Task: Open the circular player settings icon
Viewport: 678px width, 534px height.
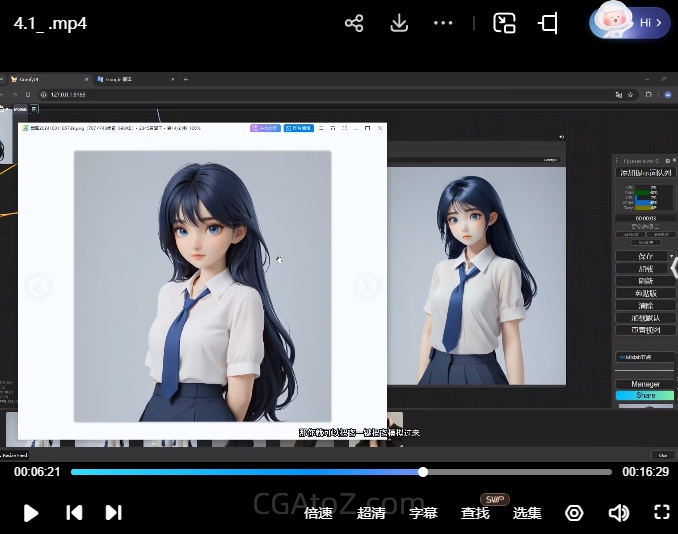Action: coord(574,512)
